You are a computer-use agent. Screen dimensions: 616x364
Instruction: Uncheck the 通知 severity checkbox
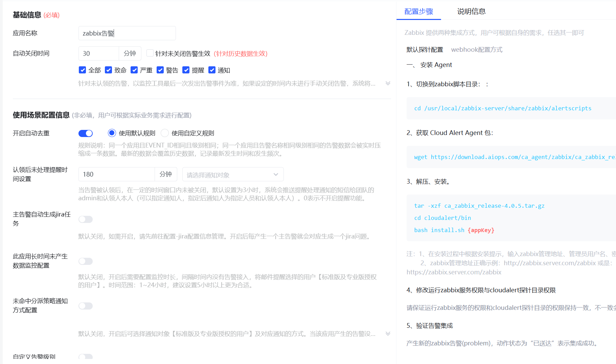click(212, 70)
